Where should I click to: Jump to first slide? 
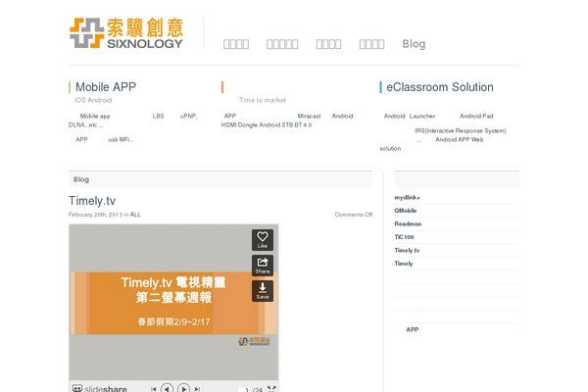click(x=154, y=389)
